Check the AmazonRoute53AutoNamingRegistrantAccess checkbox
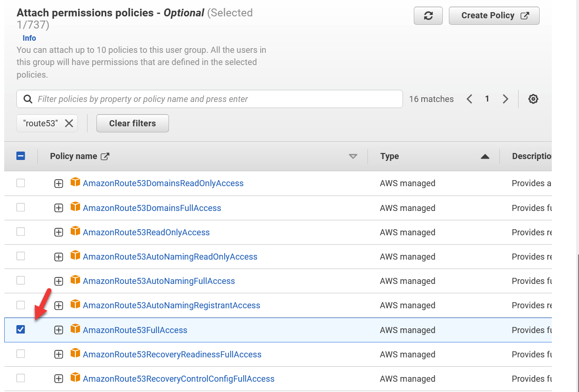 [21, 305]
